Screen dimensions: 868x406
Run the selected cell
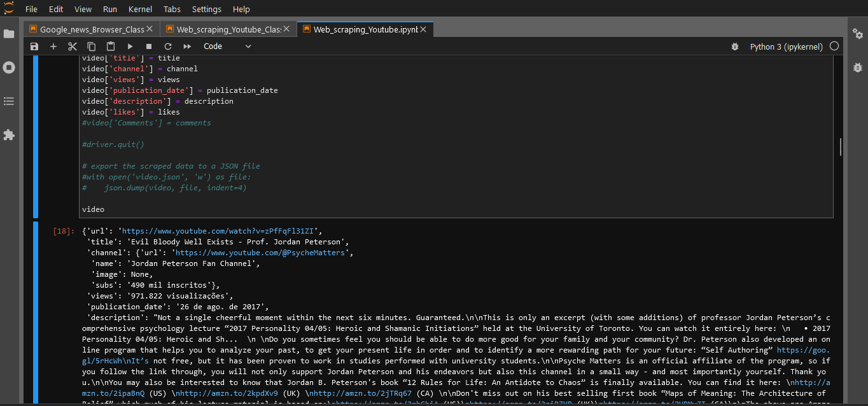click(x=130, y=46)
